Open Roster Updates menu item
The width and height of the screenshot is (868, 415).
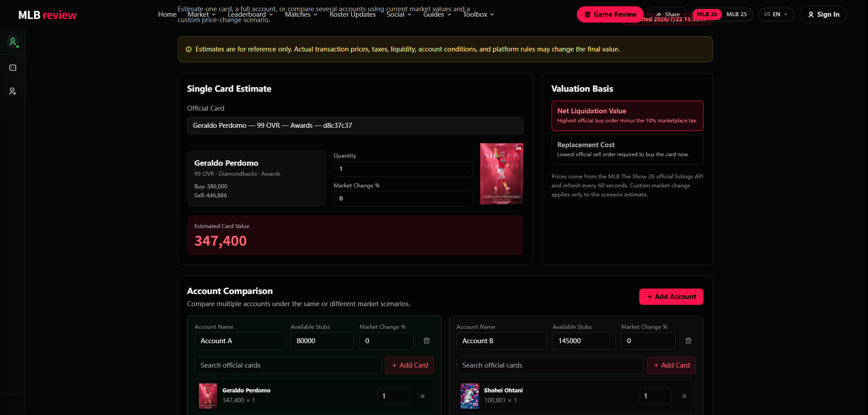click(353, 14)
